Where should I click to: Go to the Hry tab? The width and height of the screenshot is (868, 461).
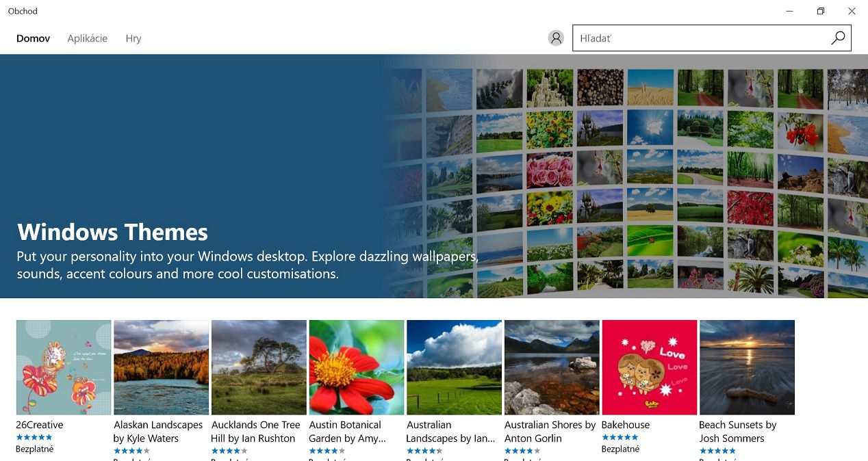click(x=133, y=38)
